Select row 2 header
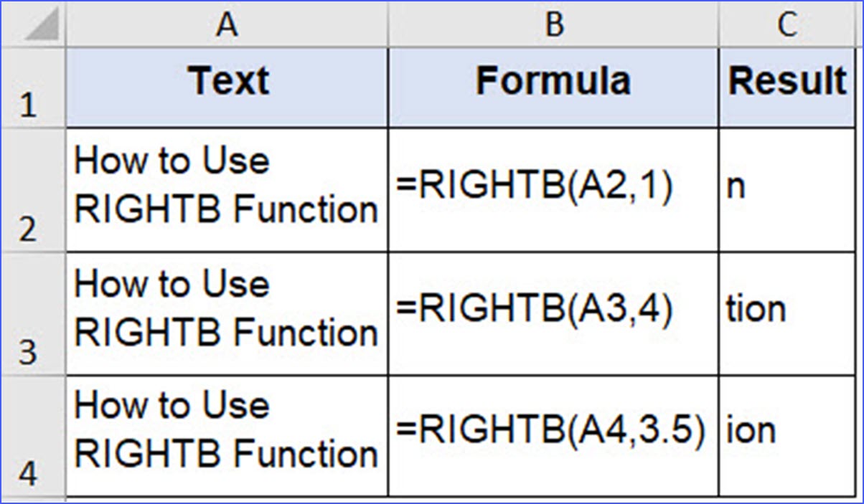Screen dimensions: 864x504 pyautogui.click(x=32, y=190)
